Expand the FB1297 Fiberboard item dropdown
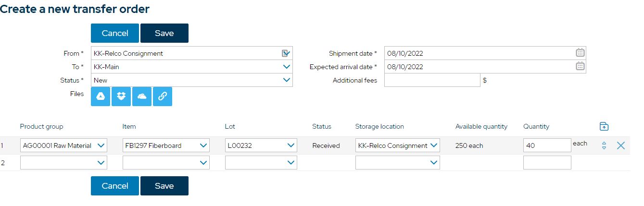This screenshot has height=206, width=644. 166,145
